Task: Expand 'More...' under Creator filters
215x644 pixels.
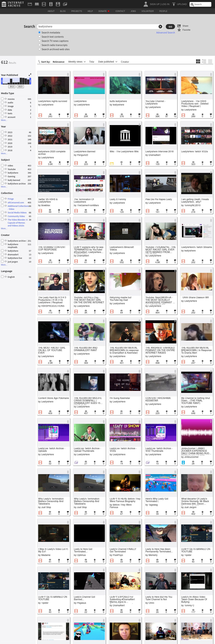Action: (4, 265)
